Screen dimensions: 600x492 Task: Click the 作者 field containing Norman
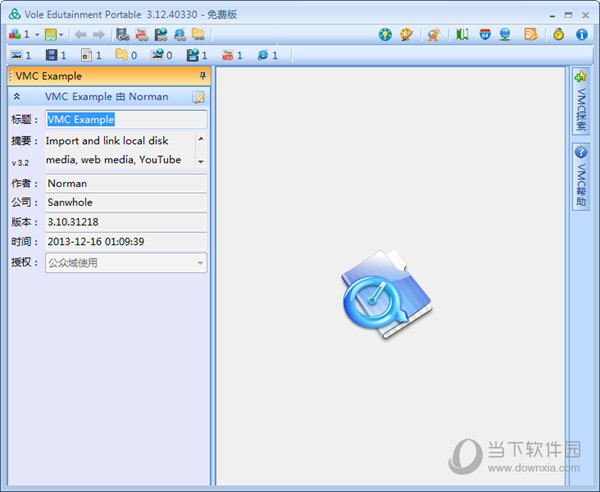coord(126,183)
